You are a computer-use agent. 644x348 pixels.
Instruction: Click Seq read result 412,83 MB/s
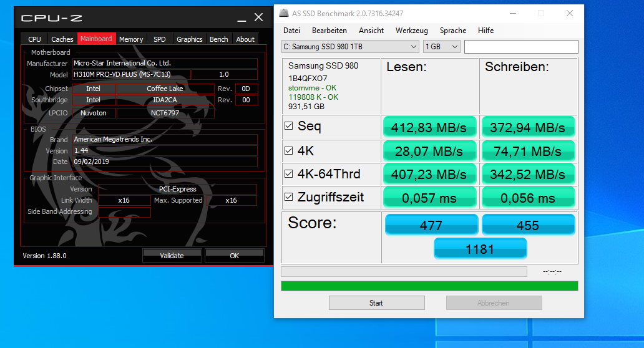click(x=429, y=127)
